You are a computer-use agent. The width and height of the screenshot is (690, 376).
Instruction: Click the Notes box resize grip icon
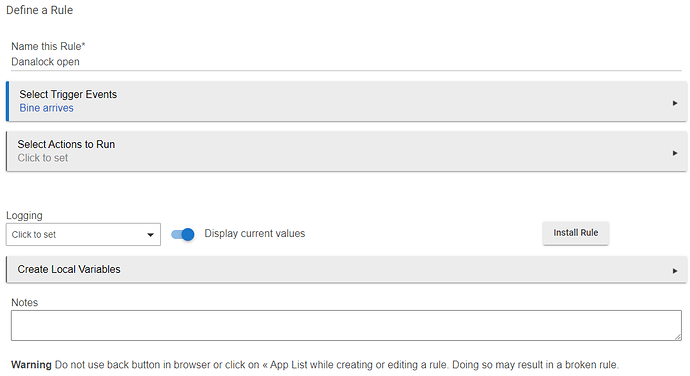point(678,336)
